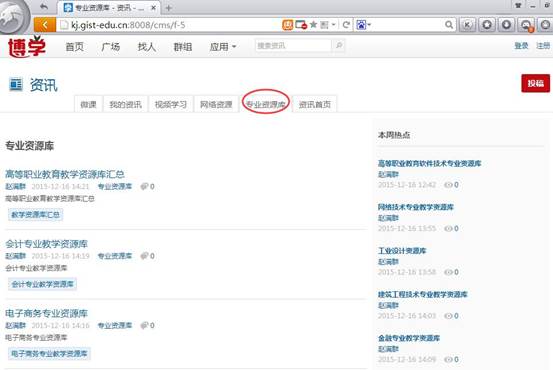Click the leopard browser logo button

13,16
